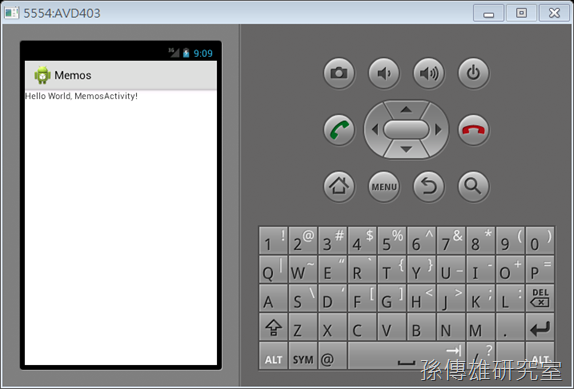Click the keyboard K key

tap(481, 298)
